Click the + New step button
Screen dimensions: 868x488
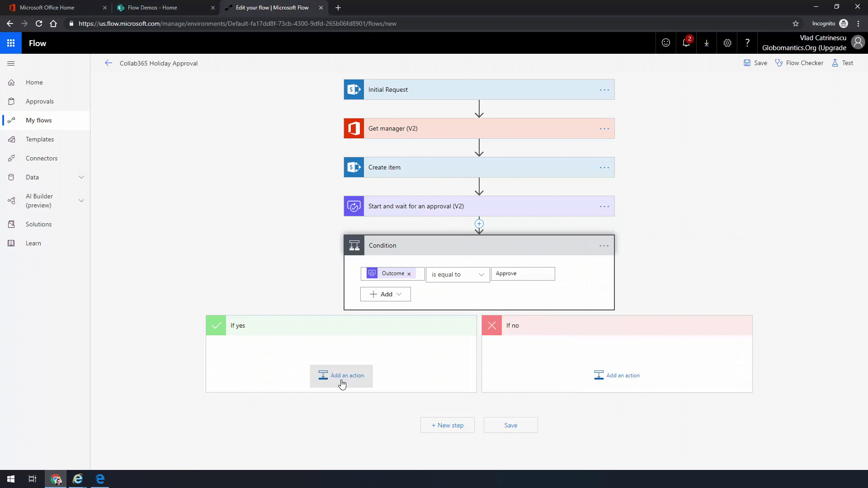click(448, 425)
